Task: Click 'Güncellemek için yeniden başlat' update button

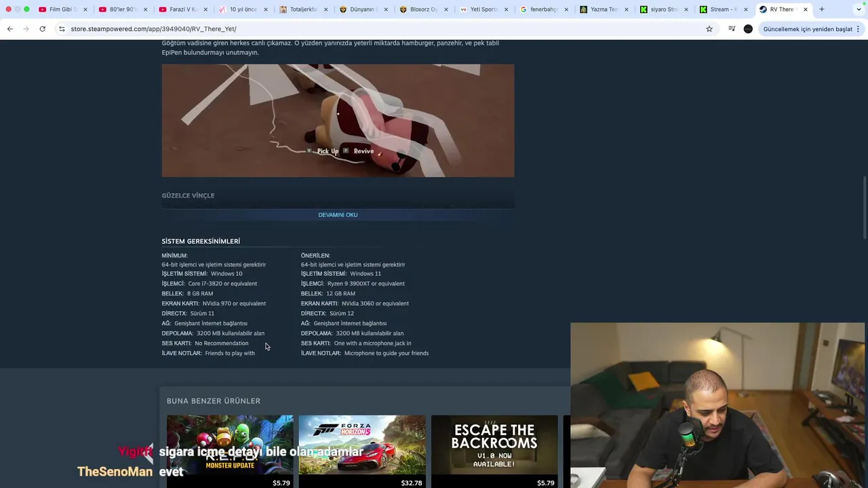Action: [x=808, y=29]
